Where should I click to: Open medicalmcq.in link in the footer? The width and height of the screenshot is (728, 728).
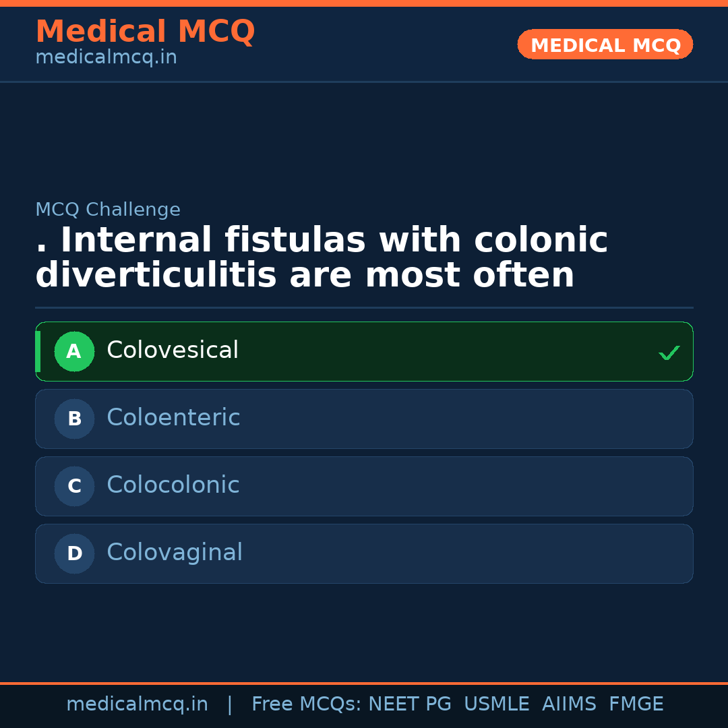click(137, 704)
